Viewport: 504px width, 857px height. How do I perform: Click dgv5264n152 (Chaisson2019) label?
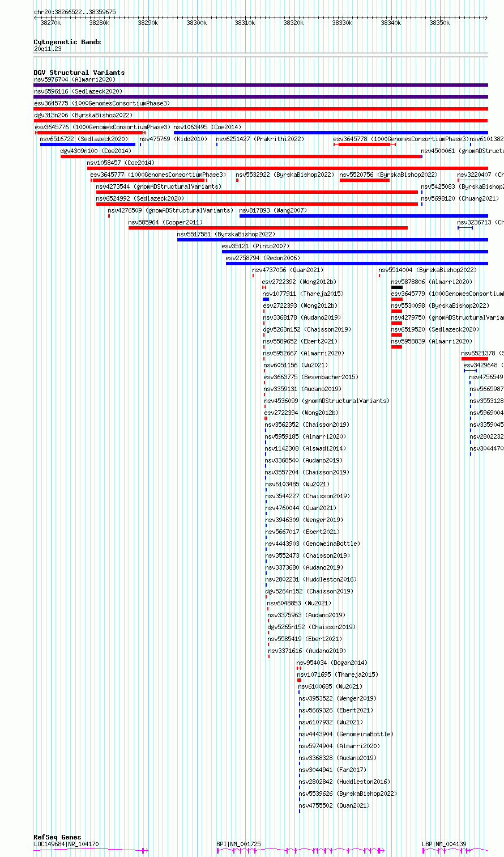tap(309, 591)
